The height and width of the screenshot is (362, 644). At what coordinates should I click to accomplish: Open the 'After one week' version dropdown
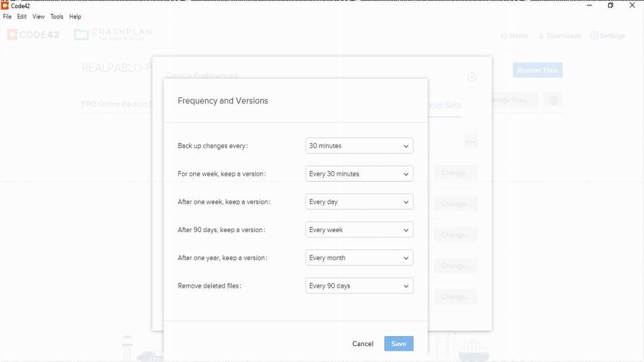359,202
